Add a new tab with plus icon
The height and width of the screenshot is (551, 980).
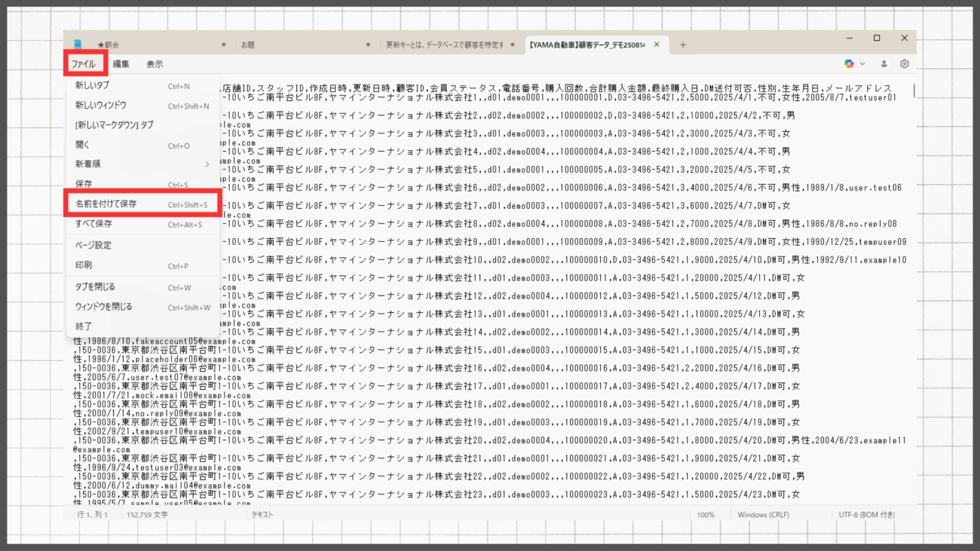(683, 45)
